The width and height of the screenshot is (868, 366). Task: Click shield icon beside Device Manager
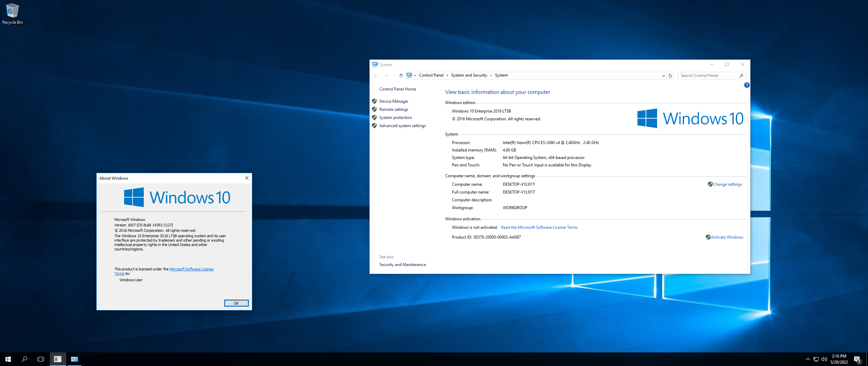click(x=374, y=101)
